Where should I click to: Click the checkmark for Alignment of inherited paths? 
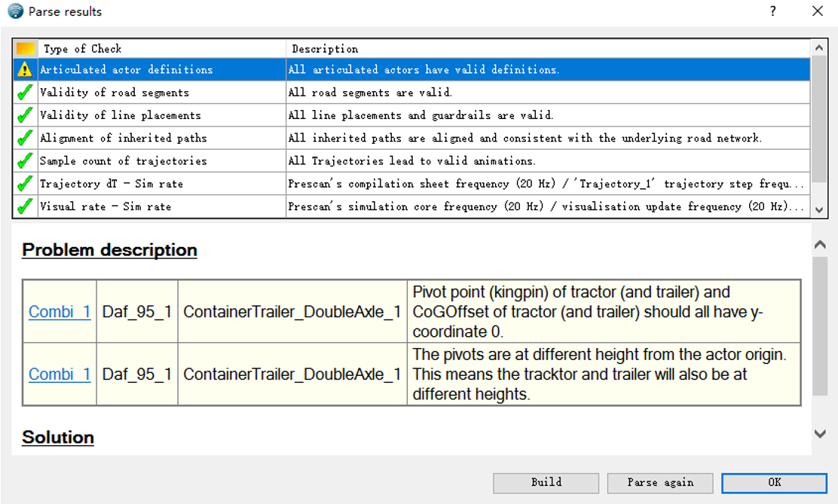click(x=23, y=137)
